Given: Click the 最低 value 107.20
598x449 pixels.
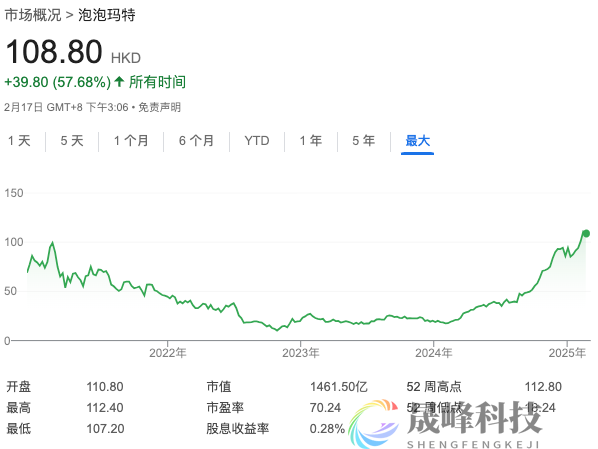Looking at the screenshot, I should (x=105, y=429).
